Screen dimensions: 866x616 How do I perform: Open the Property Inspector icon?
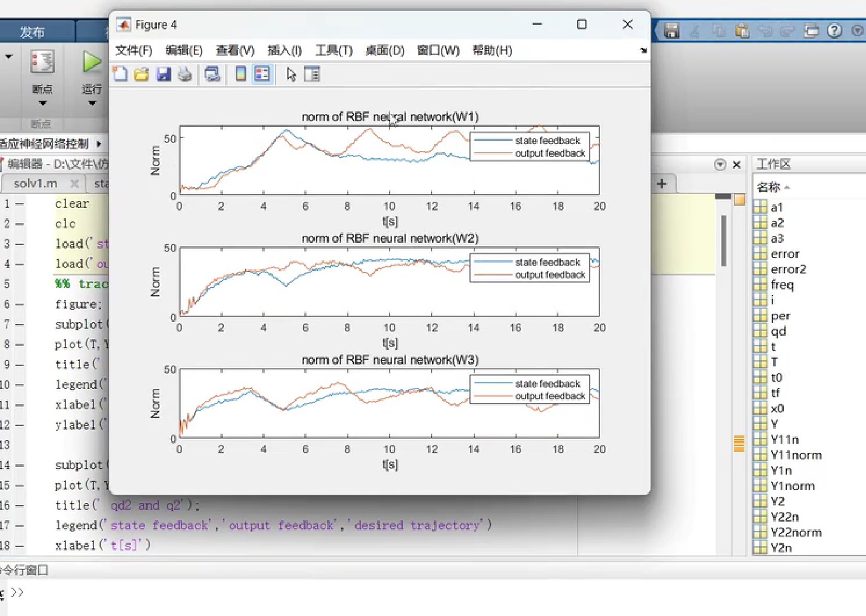(312, 74)
